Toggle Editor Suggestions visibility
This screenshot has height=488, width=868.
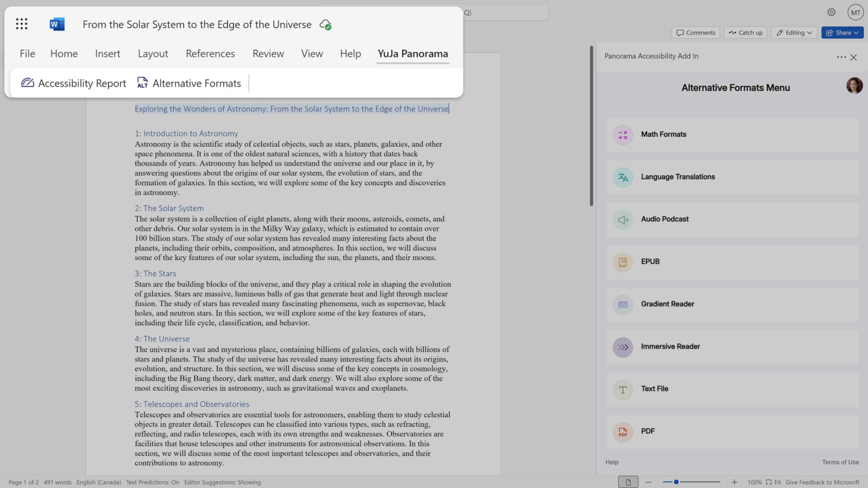pyautogui.click(x=222, y=482)
